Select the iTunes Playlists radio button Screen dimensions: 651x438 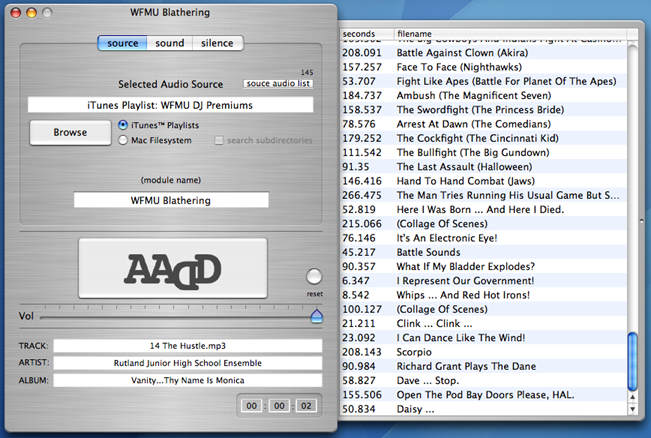[123, 125]
